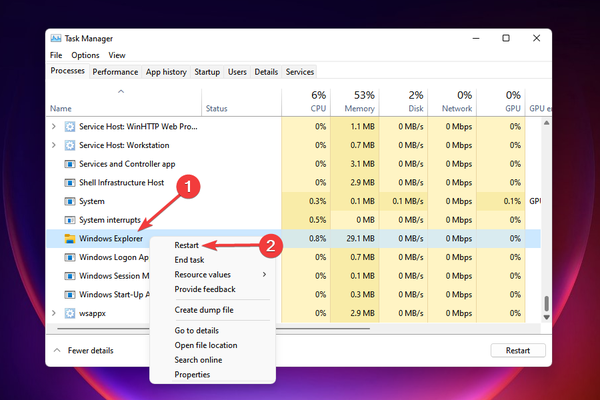Choose Go to details
This screenshot has height=400, width=600.
coord(196,330)
